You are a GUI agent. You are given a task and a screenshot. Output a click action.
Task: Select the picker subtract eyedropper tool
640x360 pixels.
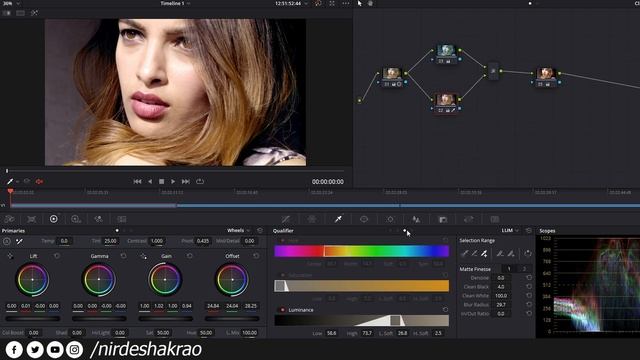click(x=474, y=253)
